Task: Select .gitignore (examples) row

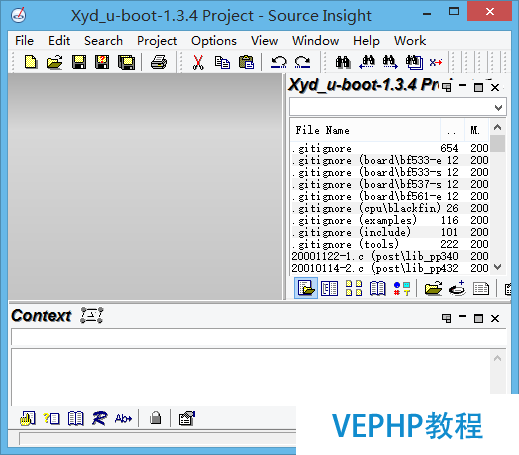Action: [x=390, y=220]
